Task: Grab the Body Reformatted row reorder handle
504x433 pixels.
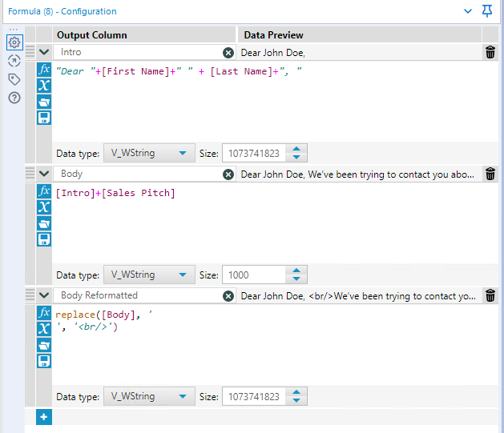Action: coord(30,295)
